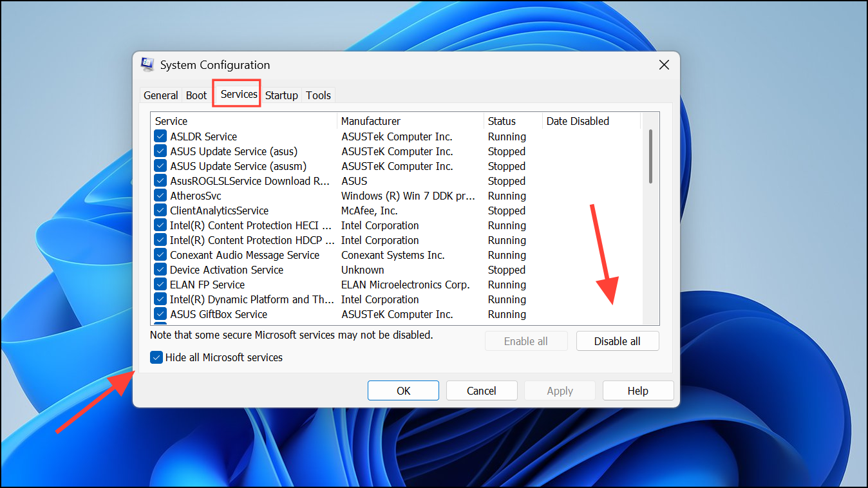The height and width of the screenshot is (488, 868).
Task: Toggle the ClientAnalyticsService checkbox
Action: pyautogui.click(x=160, y=210)
